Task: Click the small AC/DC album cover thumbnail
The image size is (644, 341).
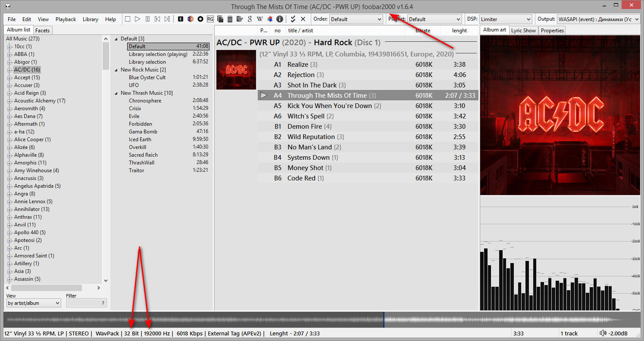Action: click(236, 70)
